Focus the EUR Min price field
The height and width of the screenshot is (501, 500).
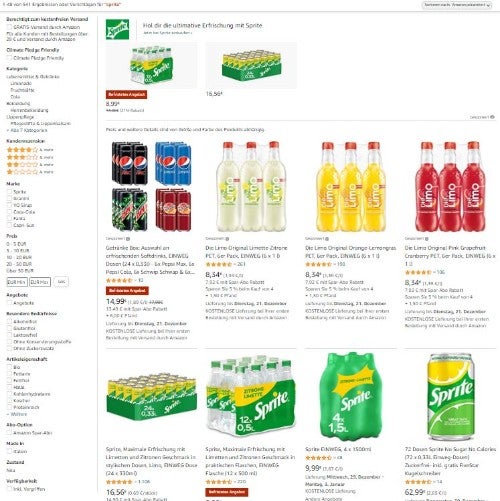[x=17, y=282]
